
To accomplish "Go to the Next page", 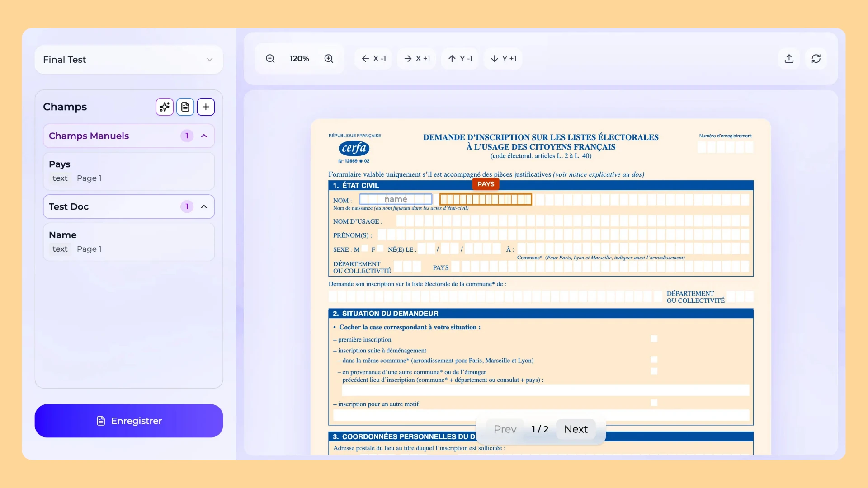I will [576, 429].
